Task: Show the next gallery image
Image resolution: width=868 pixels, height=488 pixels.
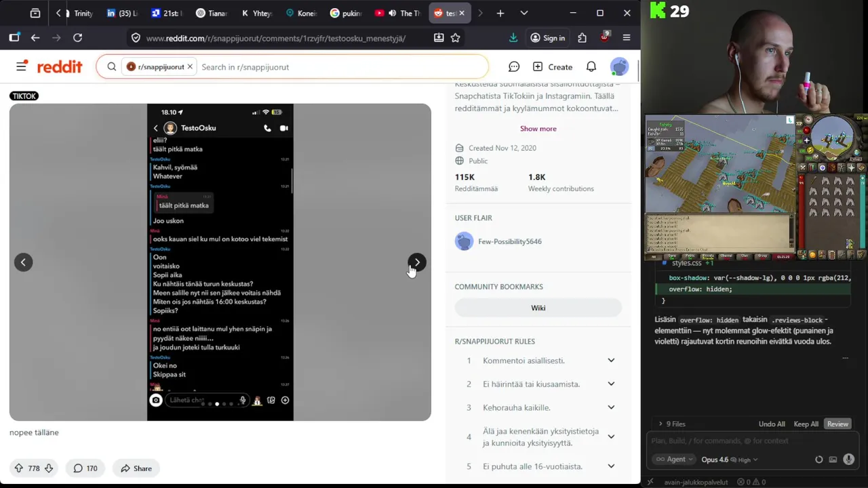Action: (x=417, y=262)
